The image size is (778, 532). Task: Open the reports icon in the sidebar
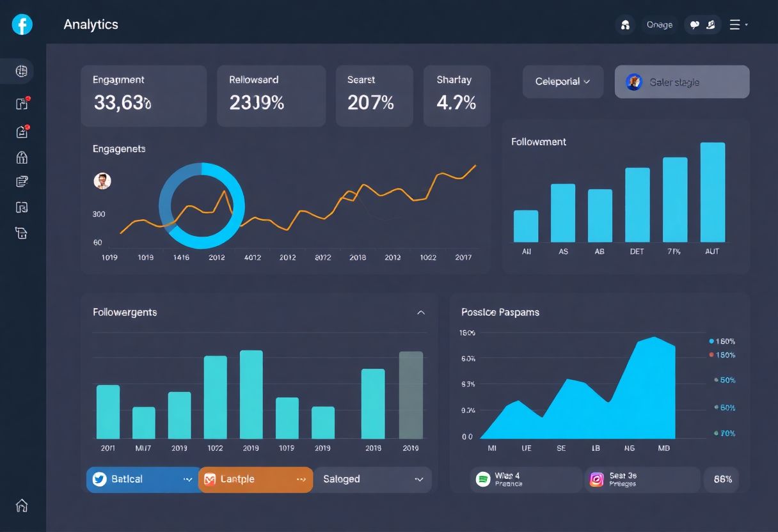tap(22, 181)
